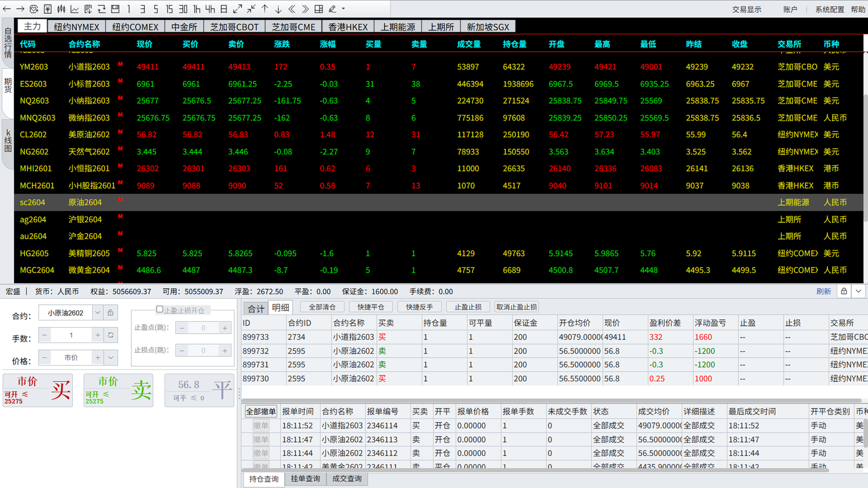The width and height of the screenshot is (868, 488).
Task: Select the 3-minute period button
Action: [x=142, y=9]
